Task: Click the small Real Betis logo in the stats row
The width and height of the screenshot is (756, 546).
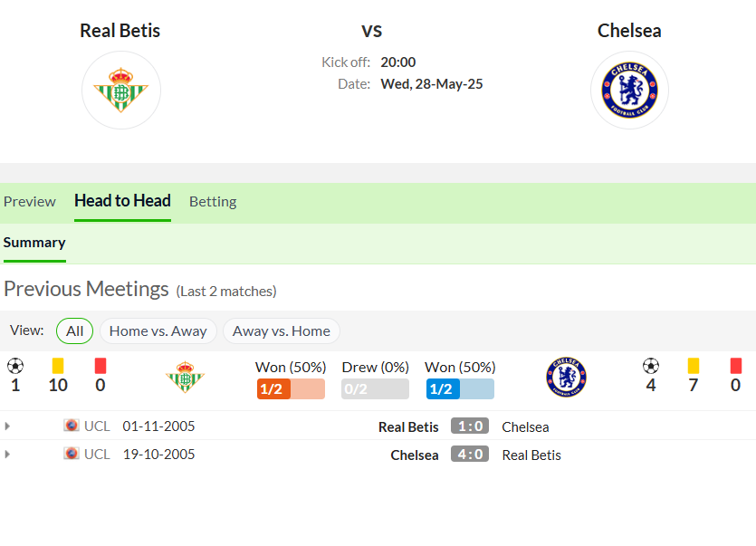Action: pos(185,377)
